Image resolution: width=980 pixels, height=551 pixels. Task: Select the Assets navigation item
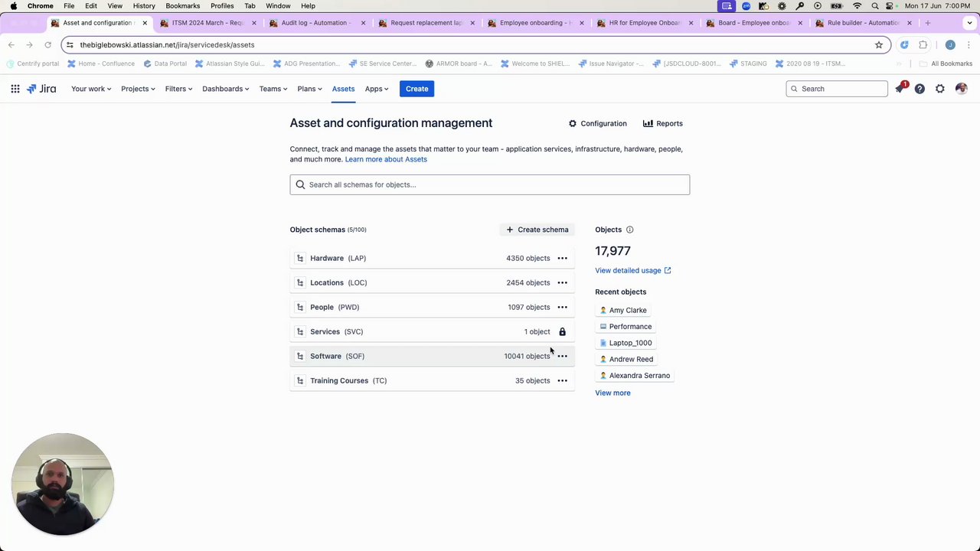click(343, 89)
